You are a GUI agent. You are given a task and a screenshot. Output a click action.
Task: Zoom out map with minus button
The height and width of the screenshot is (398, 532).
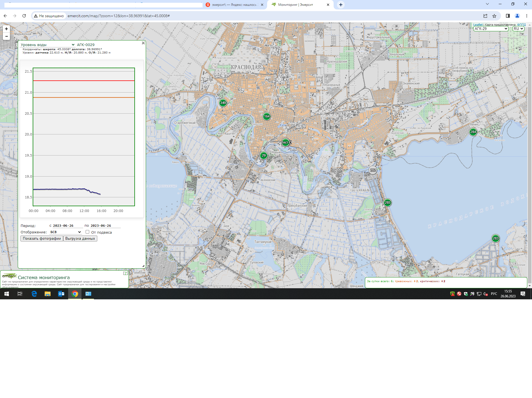[6, 36]
